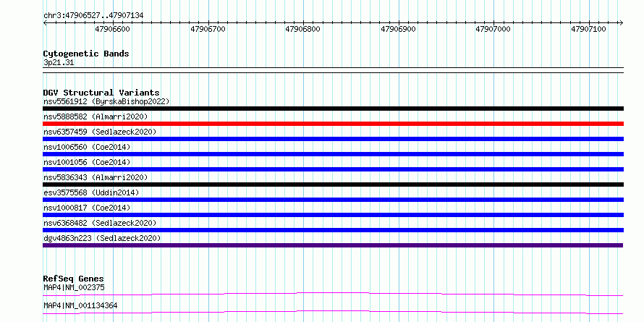Click the MAP4|NM_002375 gene label
Screen dimensions: 644x322
[x=74, y=287]
